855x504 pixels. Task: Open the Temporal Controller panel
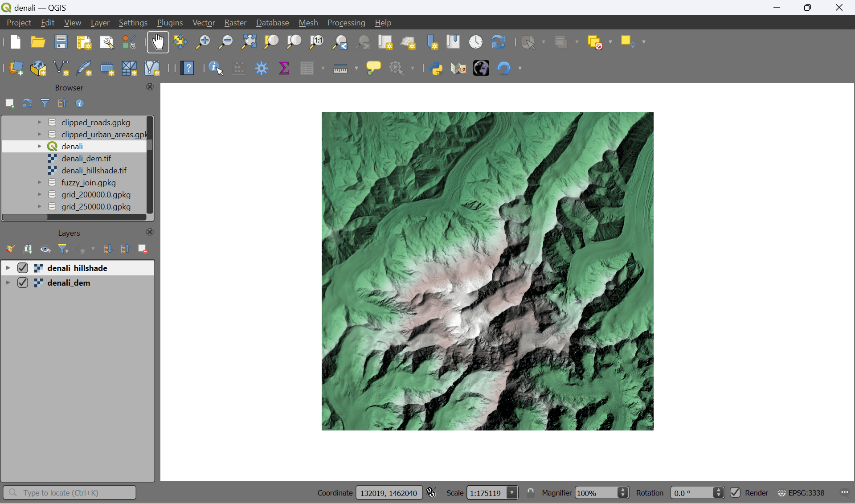[x=475, y=41]
